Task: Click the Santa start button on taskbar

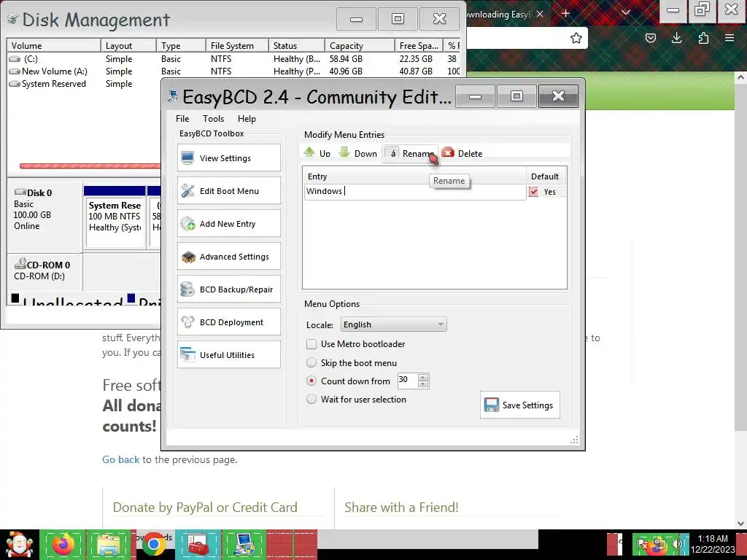Action: coord(19,545)
